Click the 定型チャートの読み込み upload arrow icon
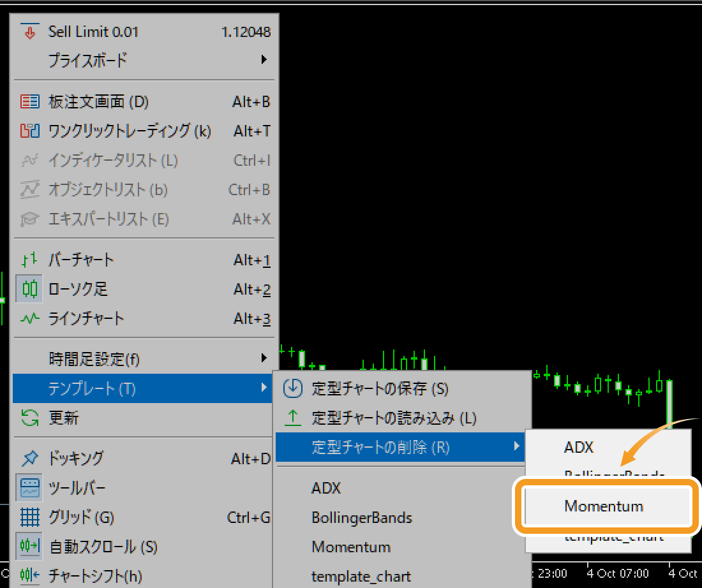The height and width of the screenshot is (588, 702). 293,418
